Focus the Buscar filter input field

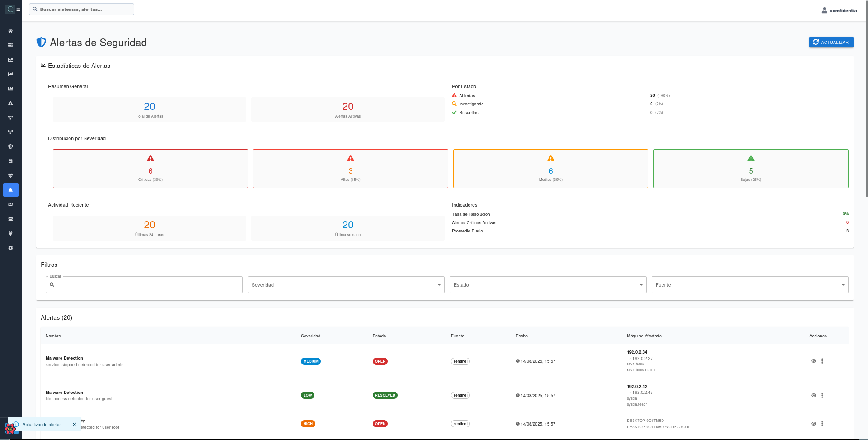tap(147, 285)
